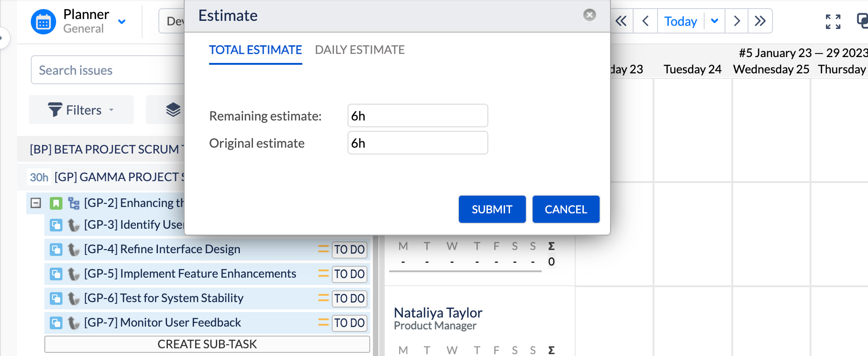Open the Filters dropdown
The image size is (868, 356).
point(81,110)
